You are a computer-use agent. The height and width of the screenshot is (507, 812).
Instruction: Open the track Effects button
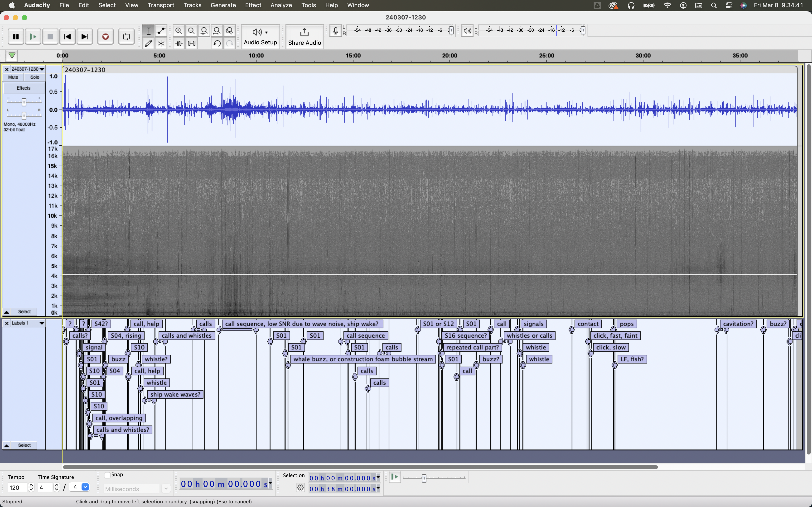(x=24, y=88)
